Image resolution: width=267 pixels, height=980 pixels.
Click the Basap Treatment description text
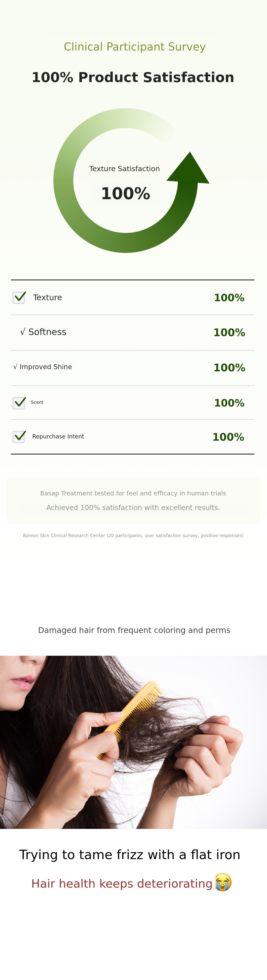[133, 493]
